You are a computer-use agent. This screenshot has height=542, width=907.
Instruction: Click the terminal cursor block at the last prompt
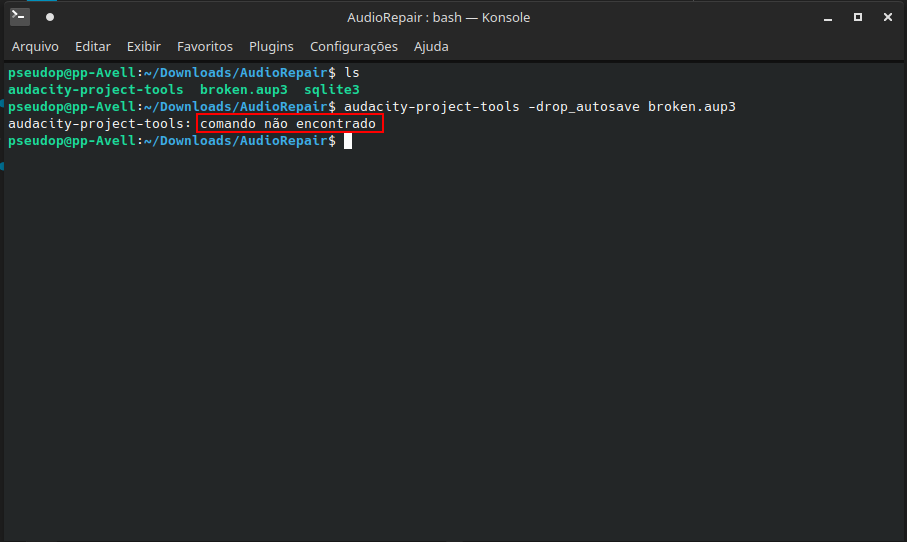click(348, 141)
